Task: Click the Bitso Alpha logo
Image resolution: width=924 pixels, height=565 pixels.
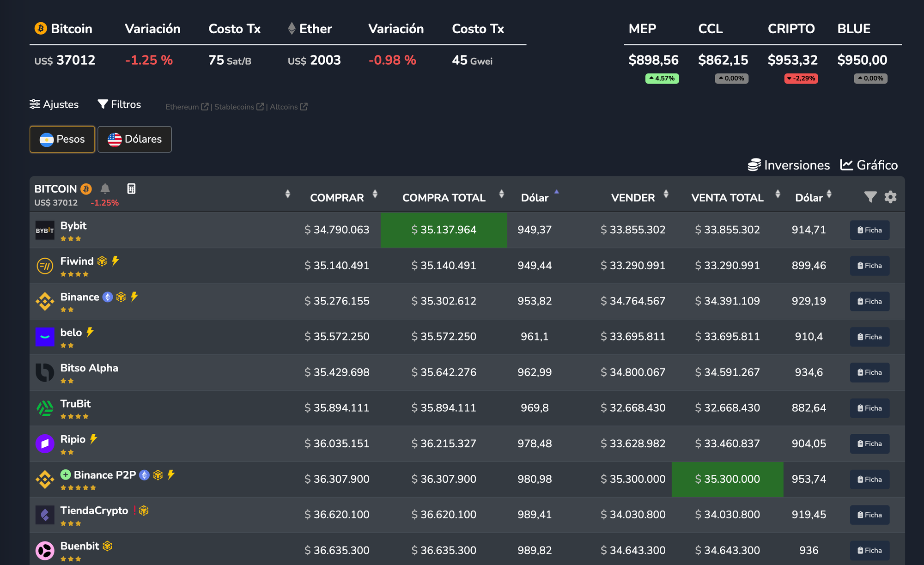Action: coord(45,372)
